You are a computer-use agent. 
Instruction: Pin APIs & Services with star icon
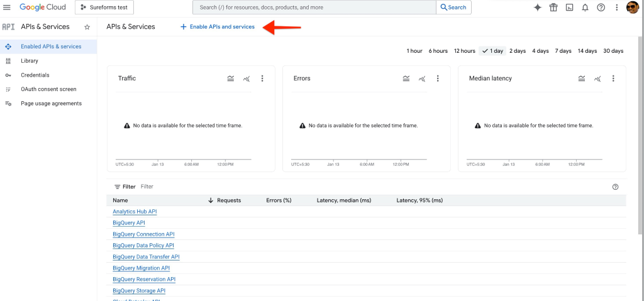pos(87,27)
